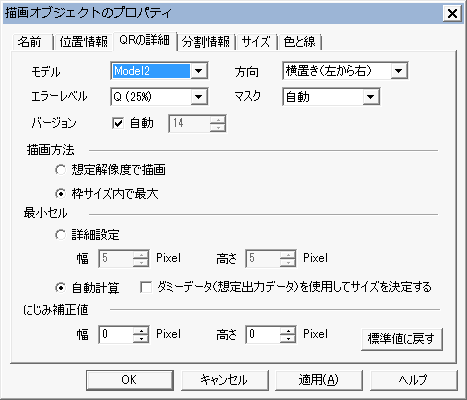
Task: Switch to the 名前 tab
Action: click(30, 42)
